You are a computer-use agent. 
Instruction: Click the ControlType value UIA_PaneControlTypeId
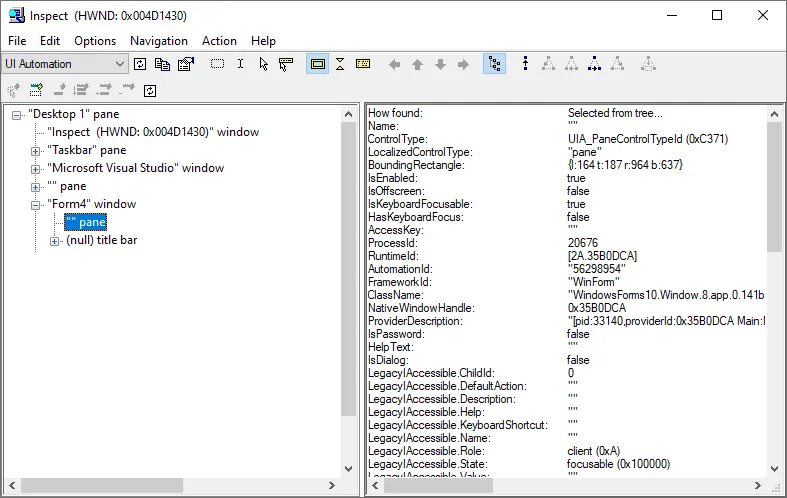tap(648, 139)
